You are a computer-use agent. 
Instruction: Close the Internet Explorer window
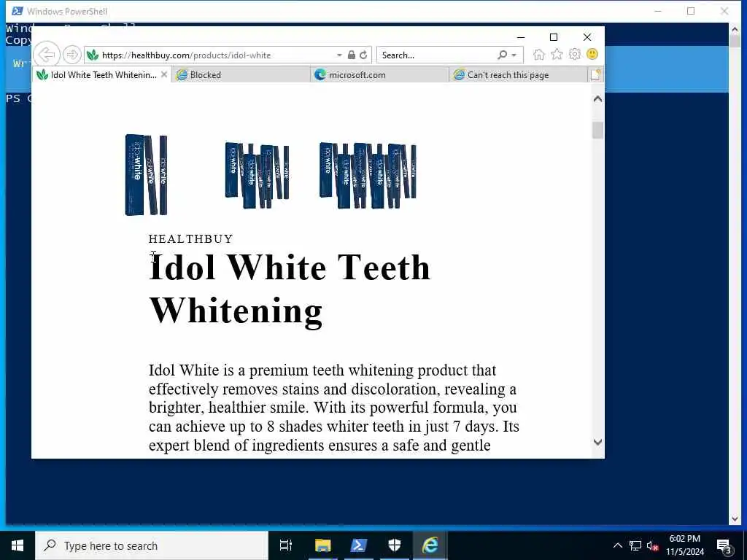587,37
